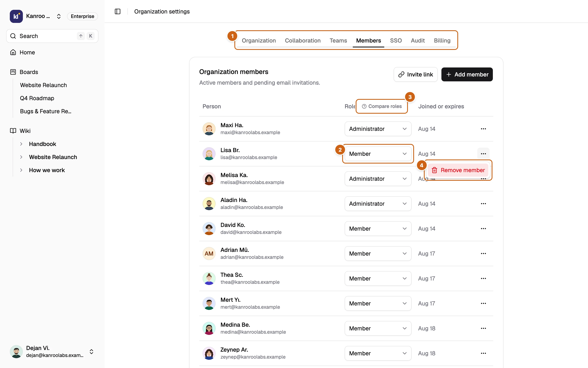Click the Adrian Mü. AM initials avatar
The height and width of the screenshot is (368, 588).
tap(209, 254)
